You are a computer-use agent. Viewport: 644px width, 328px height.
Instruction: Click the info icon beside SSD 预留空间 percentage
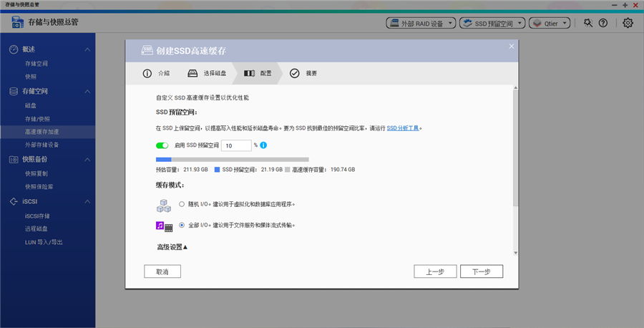[x=263, y=145]
